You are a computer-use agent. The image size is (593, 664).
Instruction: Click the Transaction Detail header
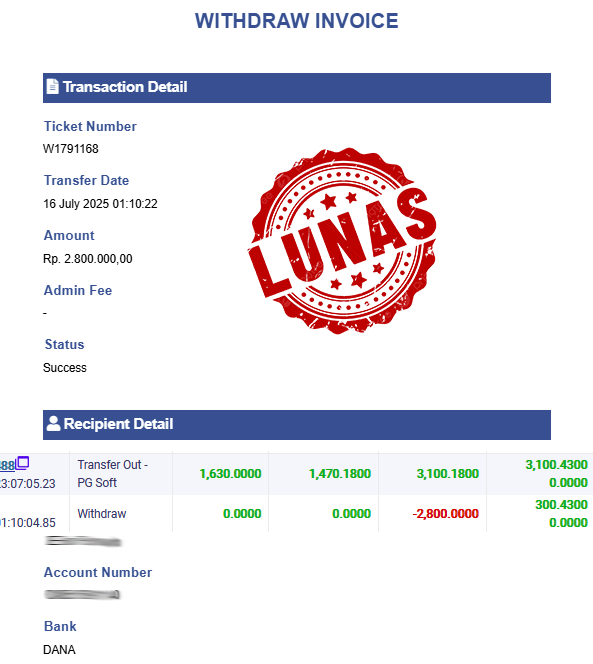[x=297, y=88]
